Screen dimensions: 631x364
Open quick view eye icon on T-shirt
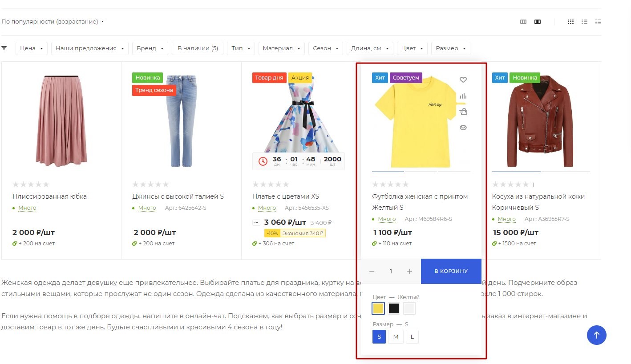point(463,128)
